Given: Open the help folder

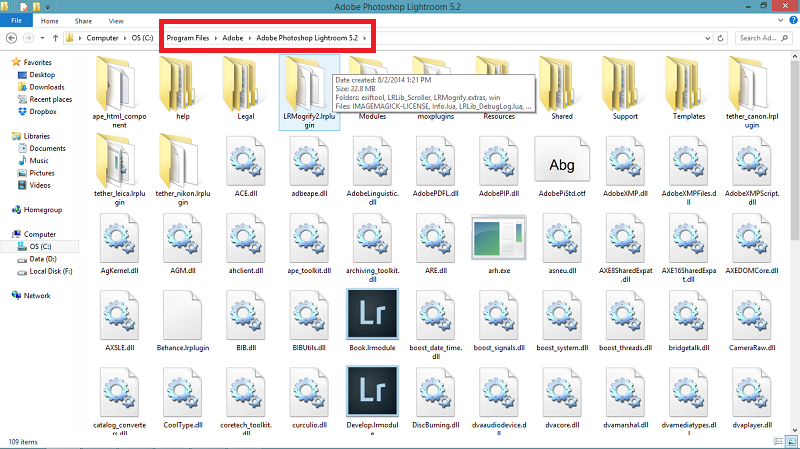Looking at the screenshot, I should pos(183,88).
